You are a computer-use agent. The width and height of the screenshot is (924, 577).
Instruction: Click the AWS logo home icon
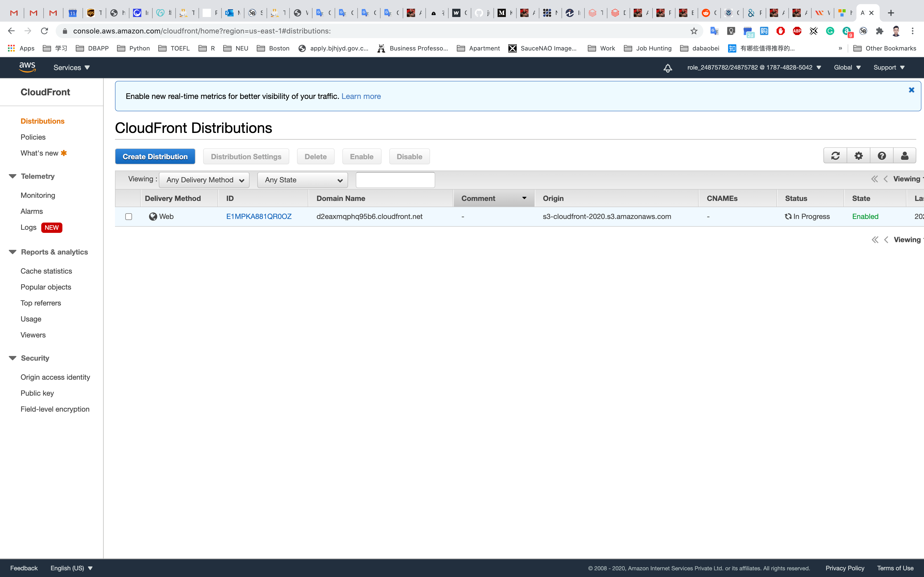coord(28,67)
